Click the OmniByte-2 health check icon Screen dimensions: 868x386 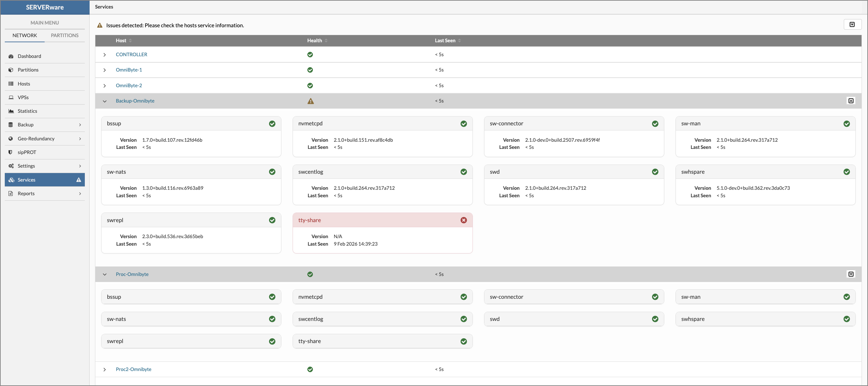[x=310, y=86]
